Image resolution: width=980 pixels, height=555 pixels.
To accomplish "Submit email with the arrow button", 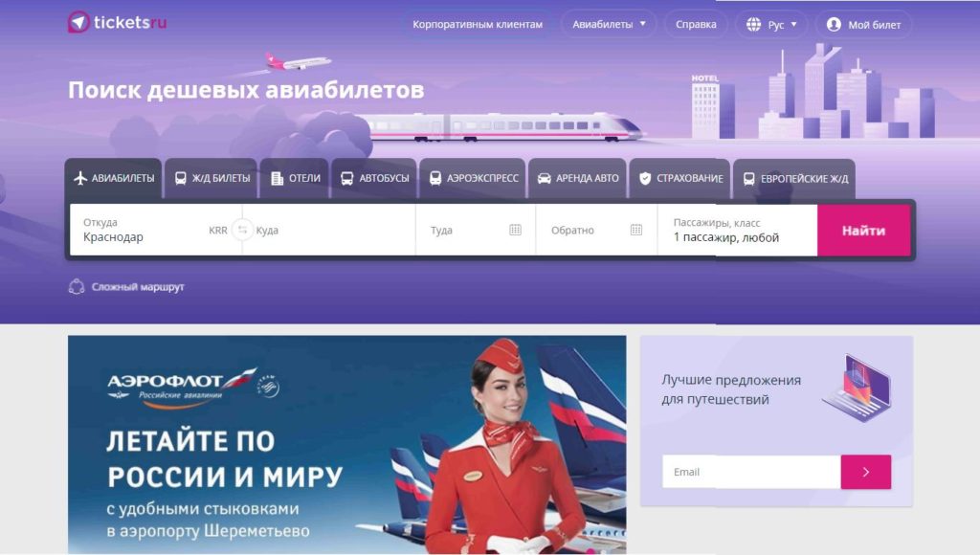I will 865,472.
